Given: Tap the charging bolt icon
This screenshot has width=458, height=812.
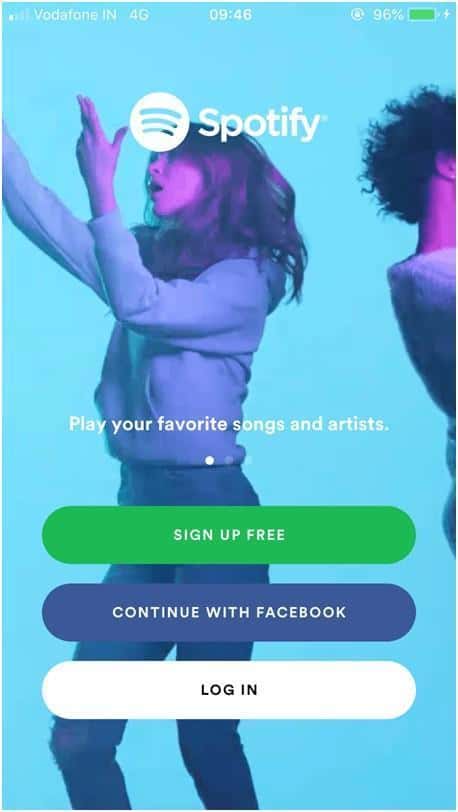Looking at the screenshot, I should click(446, 15).
